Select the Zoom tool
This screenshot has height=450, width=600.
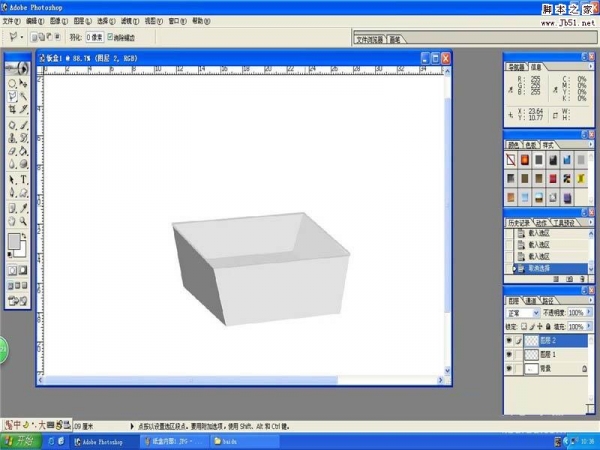pos(23,221)
